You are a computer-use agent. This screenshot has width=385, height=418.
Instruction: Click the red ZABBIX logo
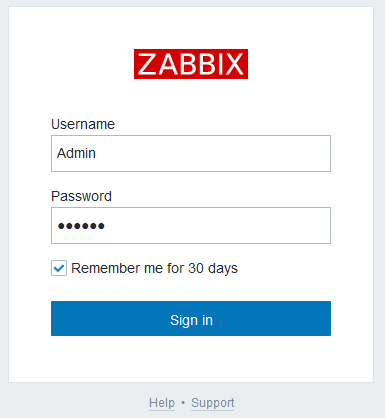(x=191, y=64)
